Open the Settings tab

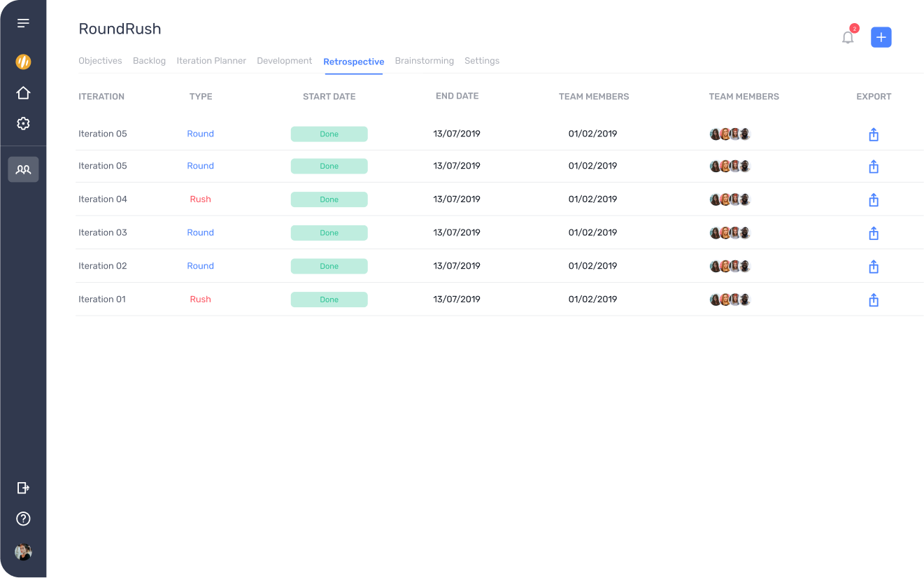point(482,61)
